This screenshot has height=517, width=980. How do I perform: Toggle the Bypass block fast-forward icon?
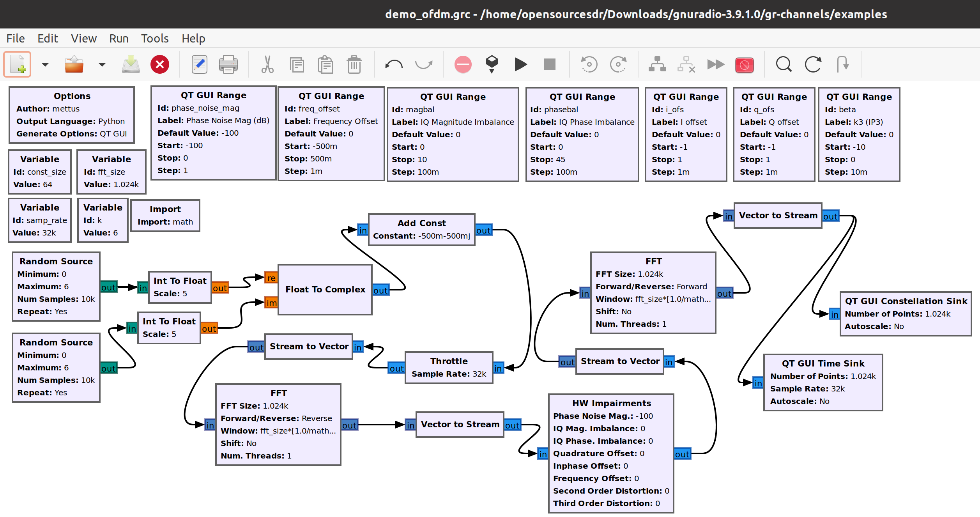tap(716, 64)
